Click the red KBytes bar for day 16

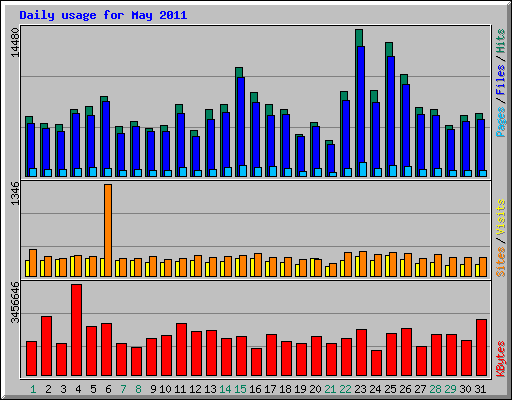pos(256,362)
